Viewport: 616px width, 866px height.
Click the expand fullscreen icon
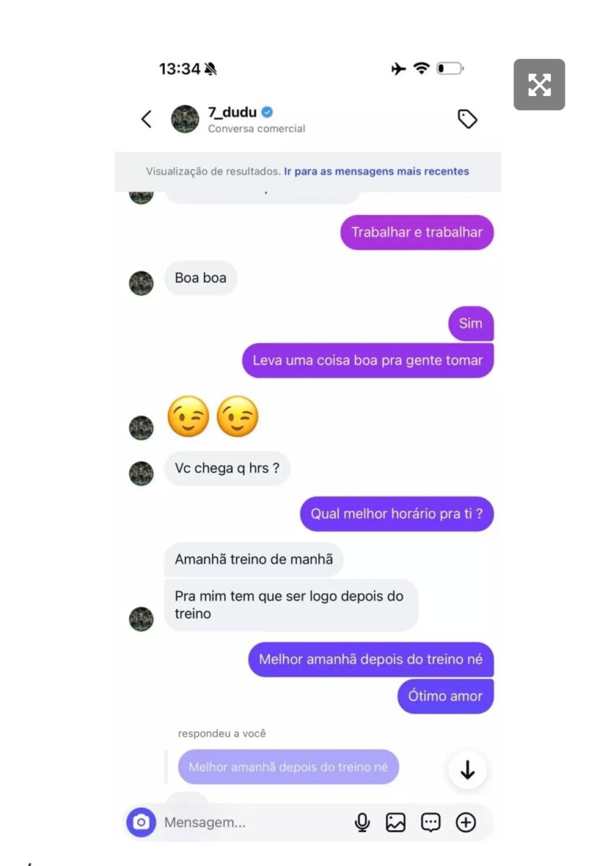[539, 84]
